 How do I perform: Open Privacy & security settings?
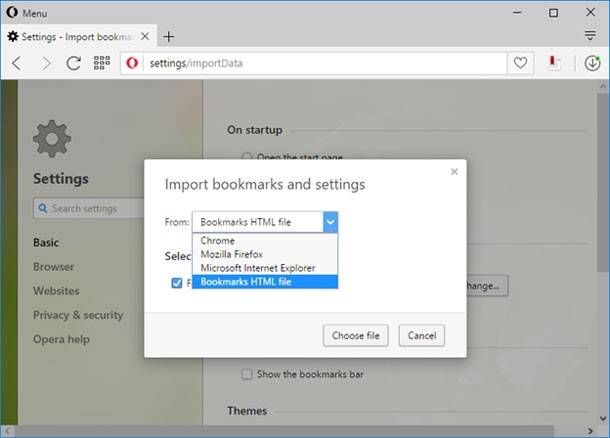pos(78,315)
